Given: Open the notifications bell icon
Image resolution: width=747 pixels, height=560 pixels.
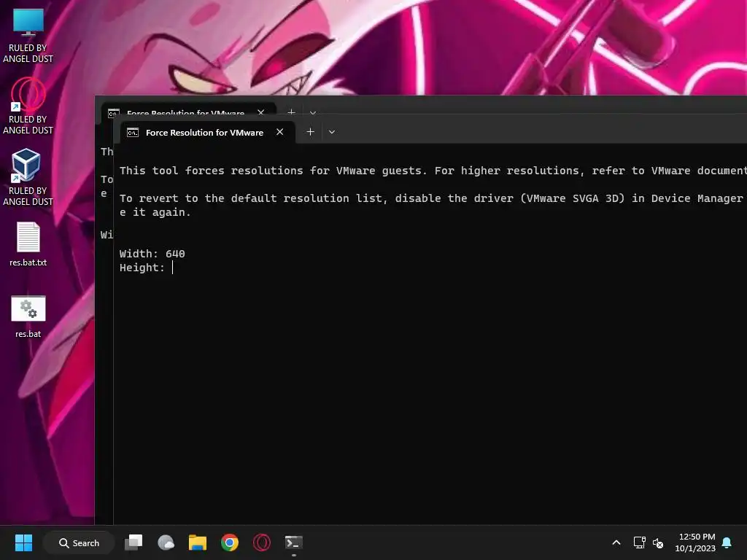Looking at the screenshot, I should pyautogui.click(x=727, y=542).
